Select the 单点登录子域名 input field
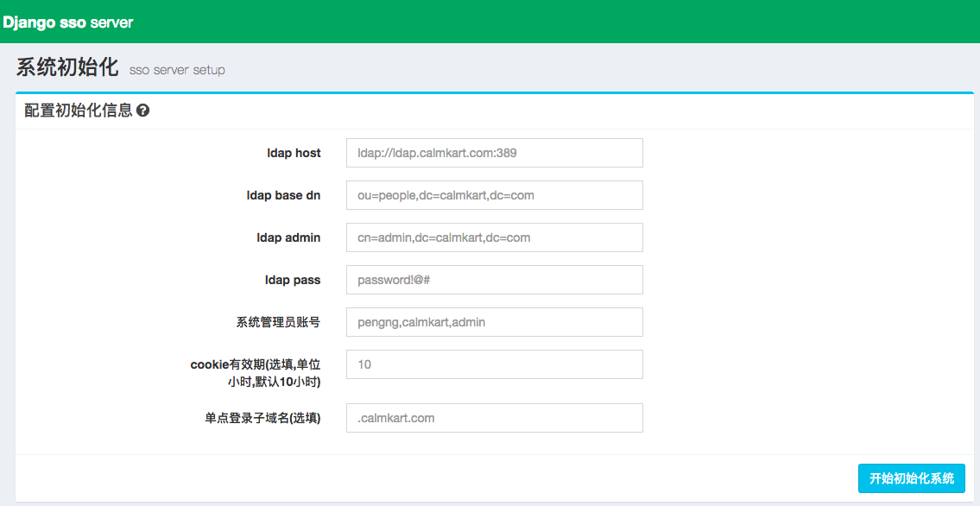Screen dimensions: 980x506 (x=494, y=417)
